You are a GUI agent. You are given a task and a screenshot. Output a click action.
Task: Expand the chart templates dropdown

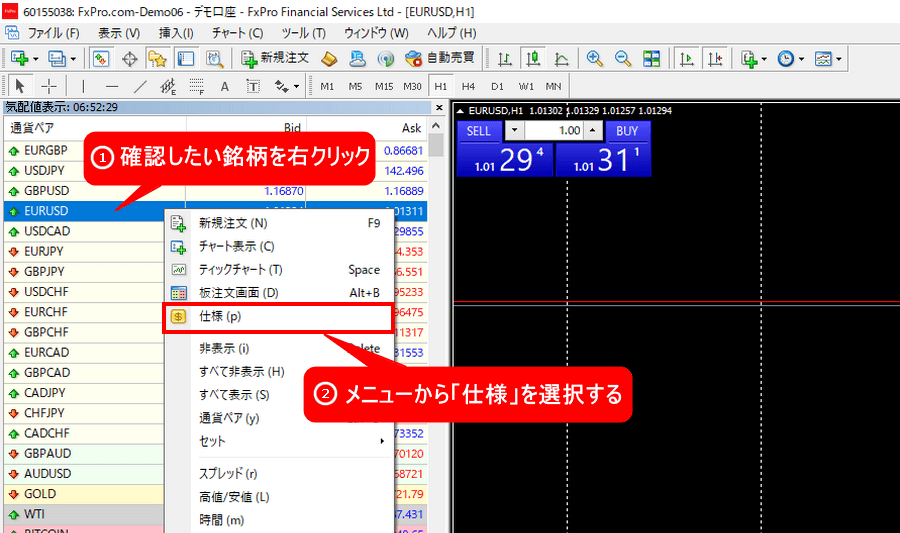[x=839, y=59]
